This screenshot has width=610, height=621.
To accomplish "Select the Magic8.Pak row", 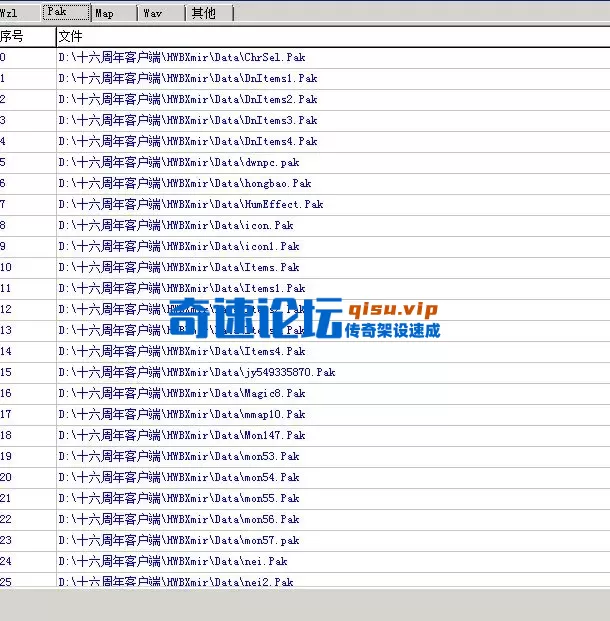I will click(305, 394).
